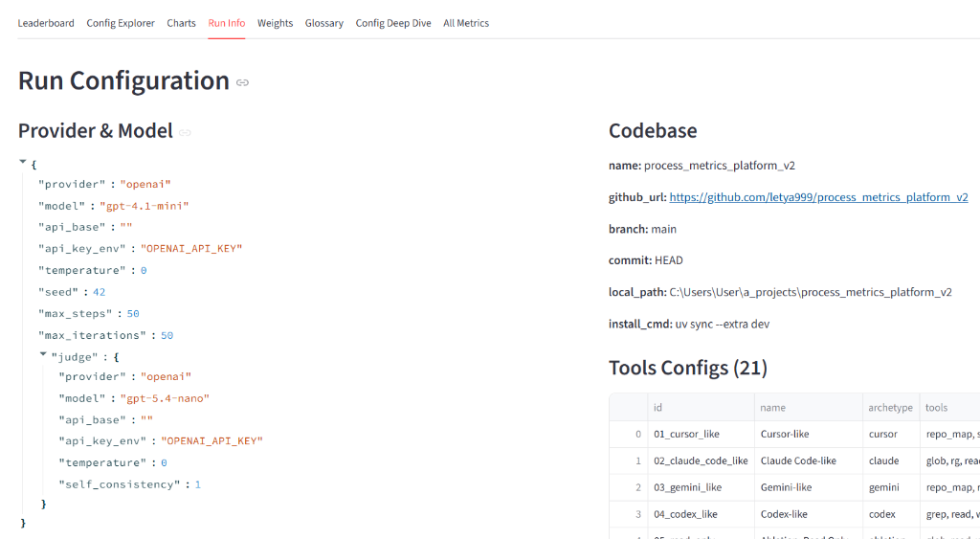Select the 03_gemini_like id cell
This screenshot has height=539, width=980.
(x=701, y=487)
